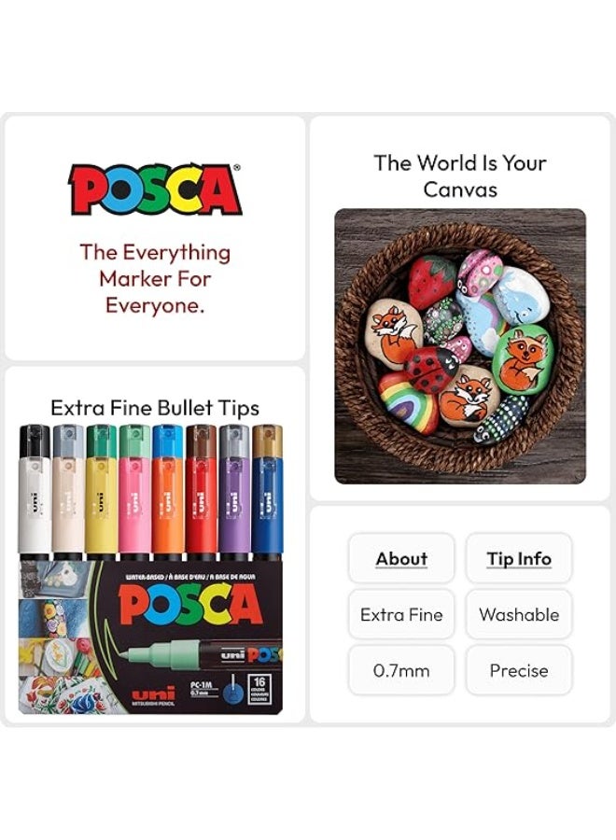Click The Everything Marker For Everyone text
The height and width of the screenshot is (840, 616).
pos(155,278)
